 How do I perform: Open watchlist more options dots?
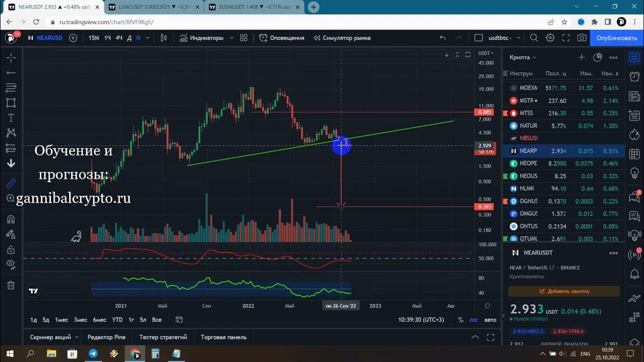pyautogui.click(x=613, y=57)
